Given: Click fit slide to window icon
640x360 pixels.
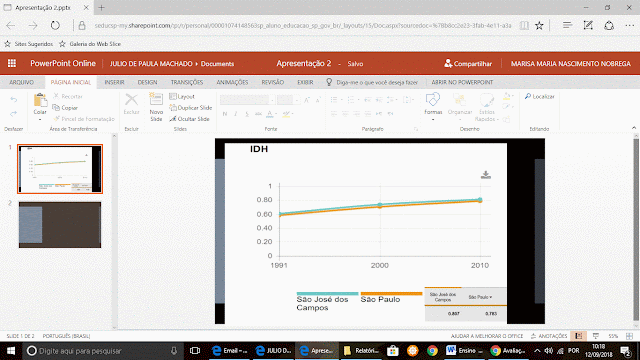Looking at the screenshot, I should 629,336.
